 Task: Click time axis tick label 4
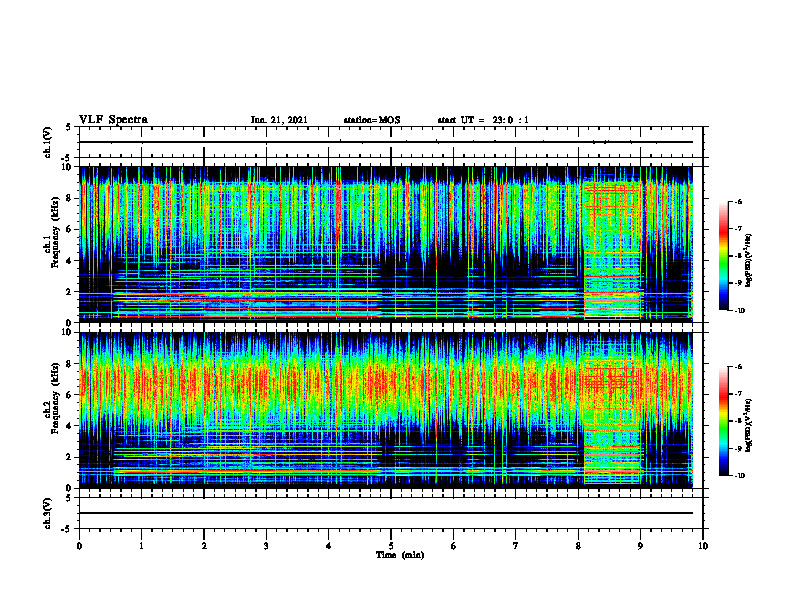click(329, 546)
